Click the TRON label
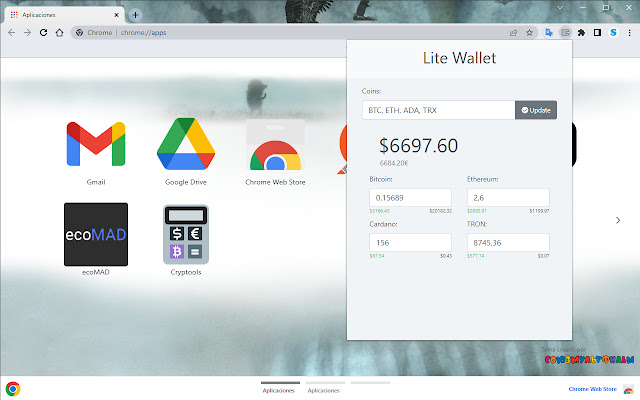 (x=477, y=224)
